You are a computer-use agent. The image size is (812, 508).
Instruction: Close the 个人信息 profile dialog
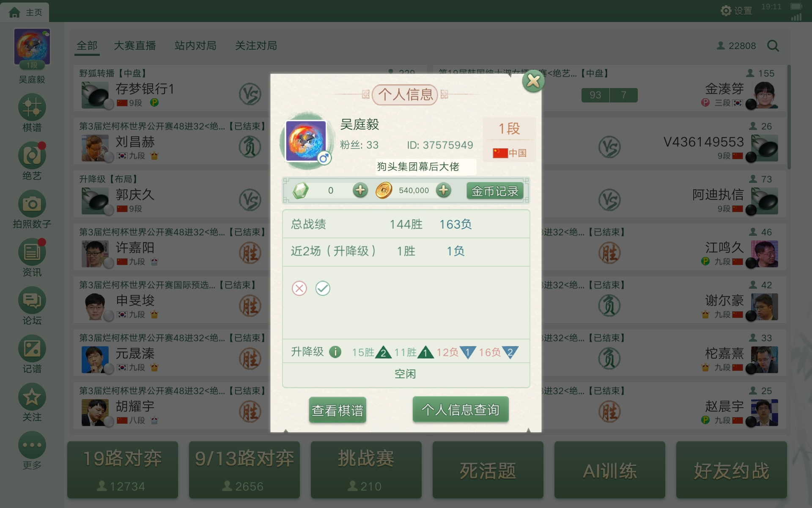(533, 81)
